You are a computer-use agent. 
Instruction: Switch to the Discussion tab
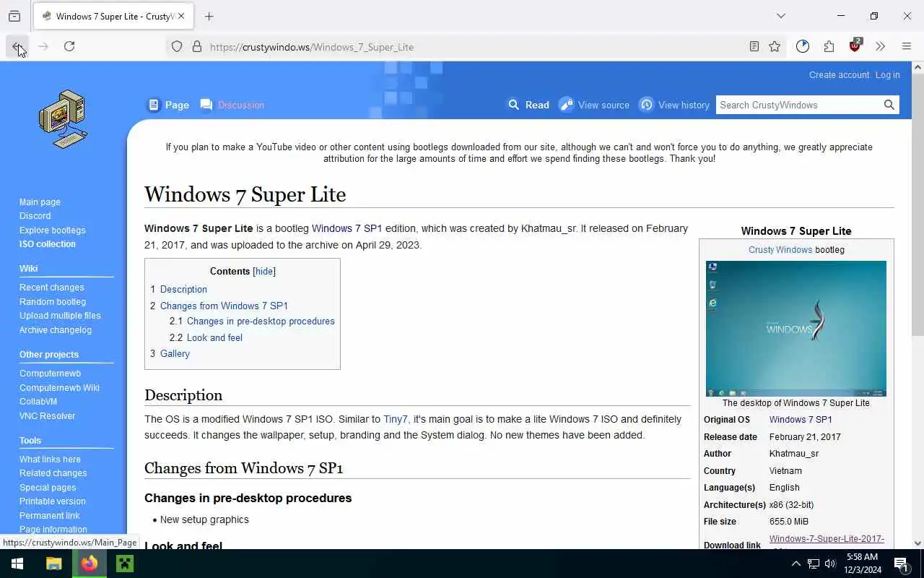(x=232, y=105)
